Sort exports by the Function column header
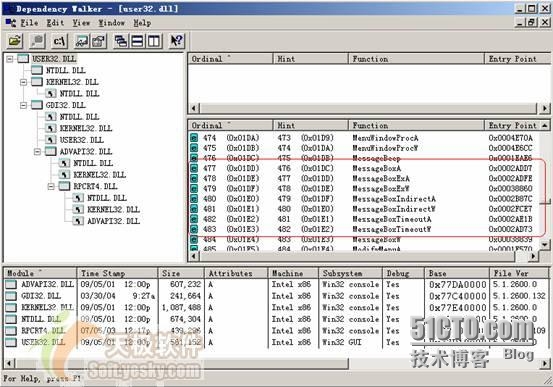The height and width of the screenshot is (387, 553). click(x=416, y=125)
